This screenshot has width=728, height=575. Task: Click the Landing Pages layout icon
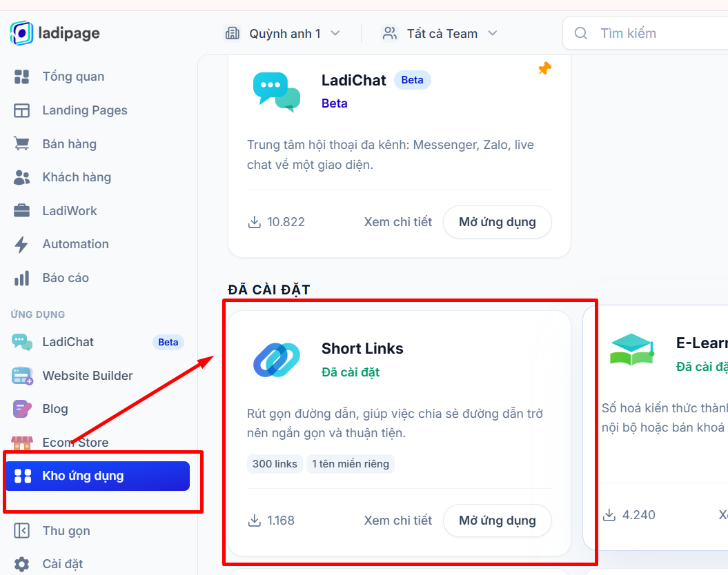[22, 110]
